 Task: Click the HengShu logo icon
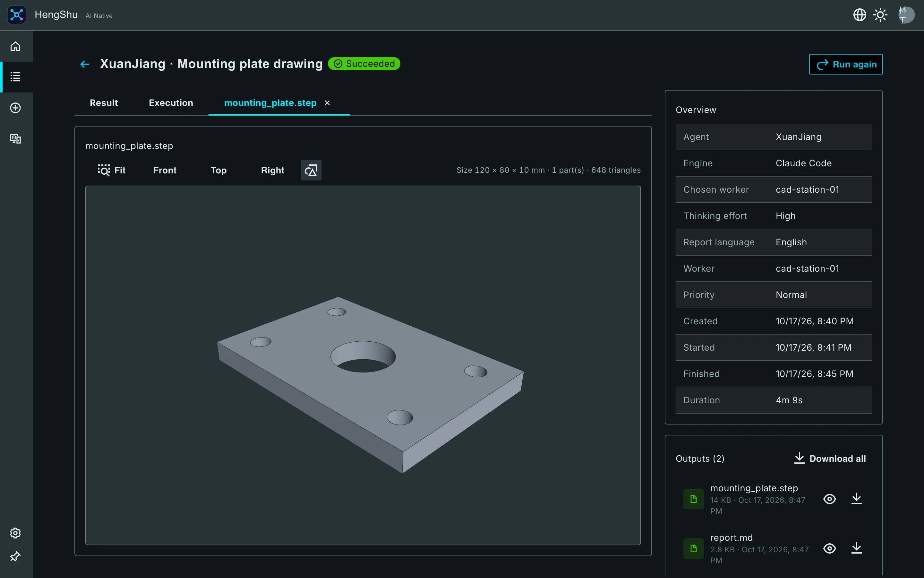(17, 15)
